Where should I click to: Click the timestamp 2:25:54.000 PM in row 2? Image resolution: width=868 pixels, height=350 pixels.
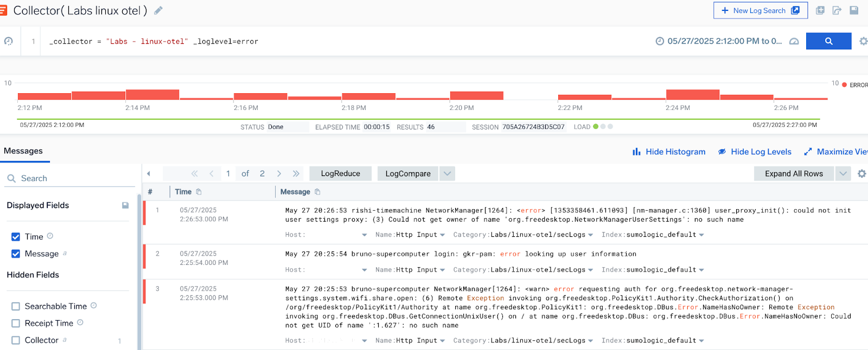coord(204,263)
